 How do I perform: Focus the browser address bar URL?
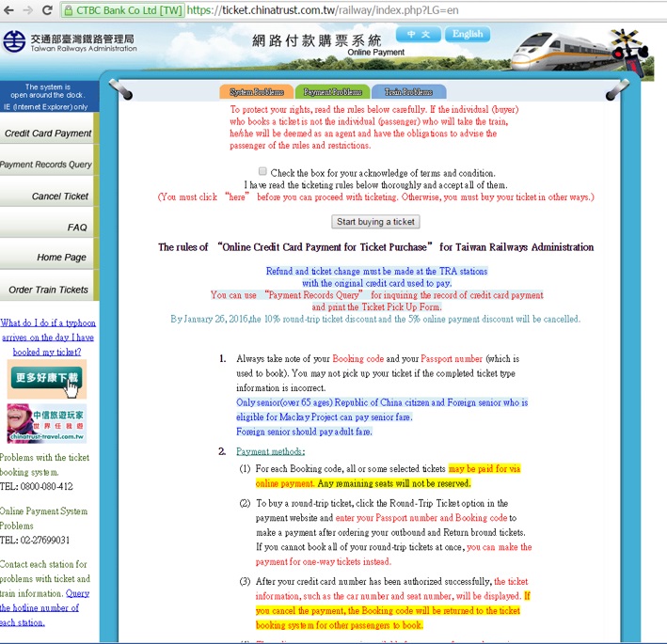(x=323, y=10)
